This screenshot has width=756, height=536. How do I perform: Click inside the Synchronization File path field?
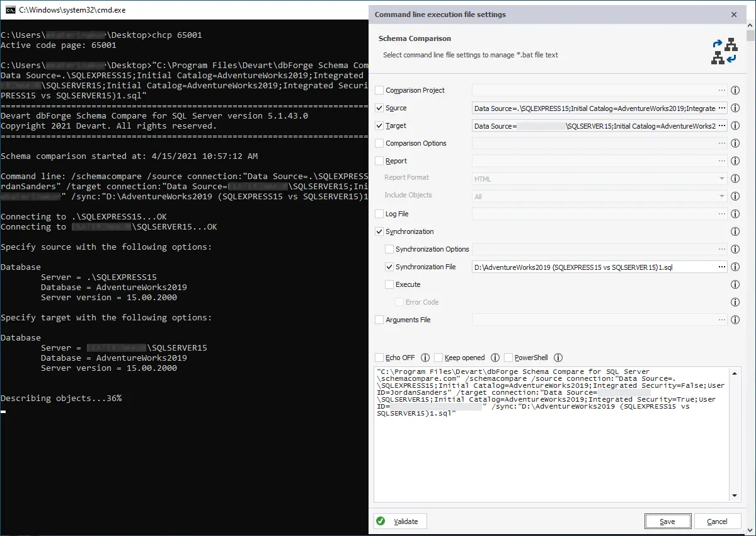tap(592, 267)
